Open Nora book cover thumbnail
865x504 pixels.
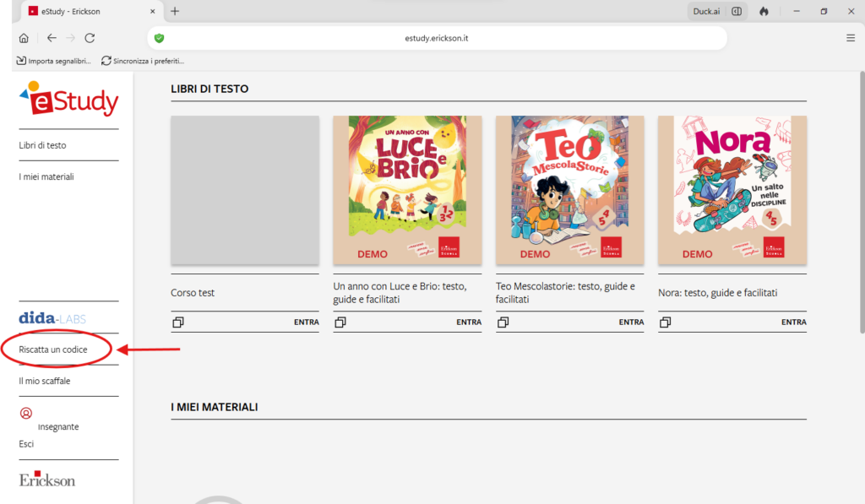click(732, 190)
